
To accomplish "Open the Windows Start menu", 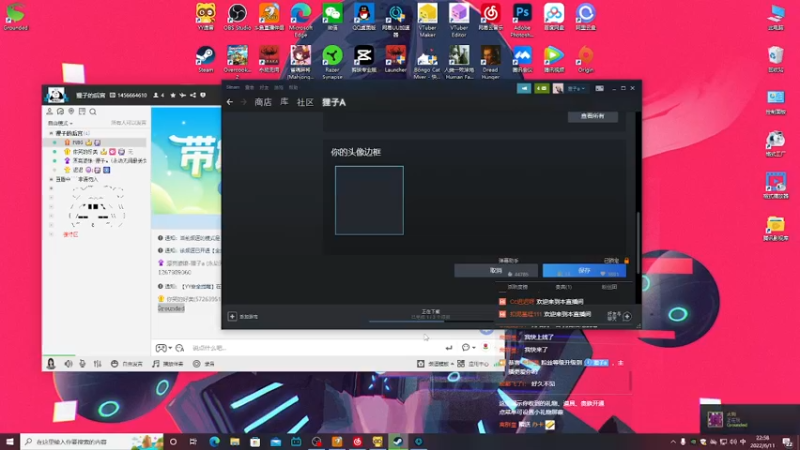I will (x=10, y=441).
